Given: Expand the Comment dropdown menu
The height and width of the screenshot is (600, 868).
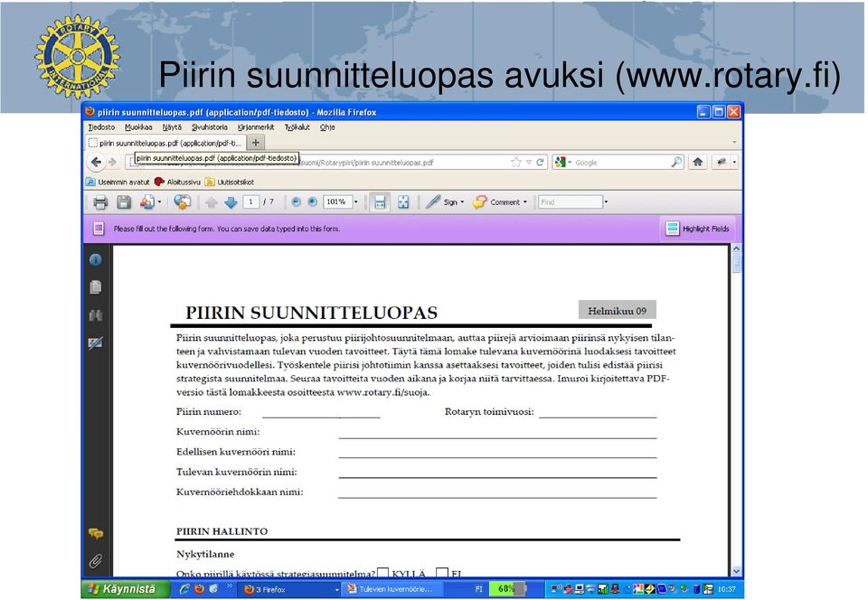Looking at the screenshot, I should click(x=525, y=202).
